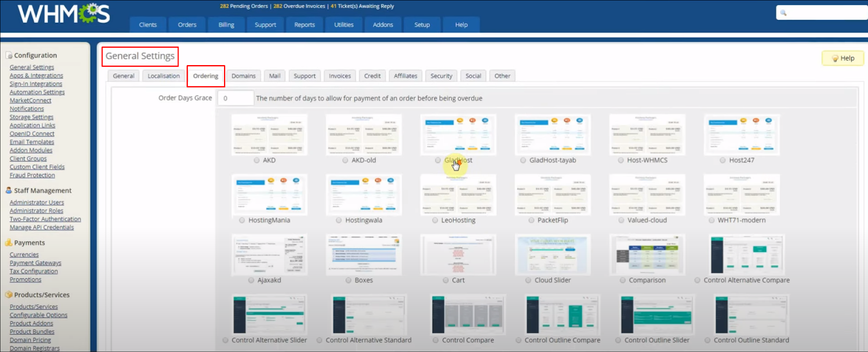Click the Payments coins icon

coord(9,243)
